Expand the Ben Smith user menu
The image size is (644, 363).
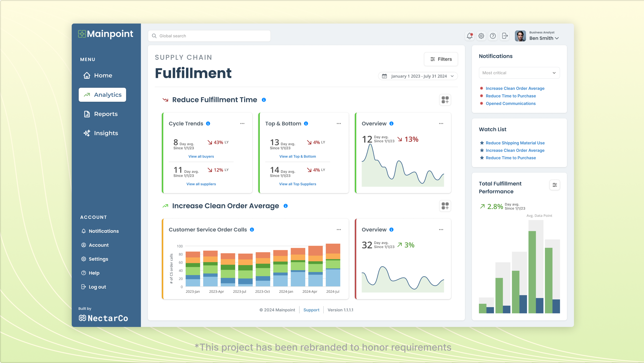(x=544, y=38)
